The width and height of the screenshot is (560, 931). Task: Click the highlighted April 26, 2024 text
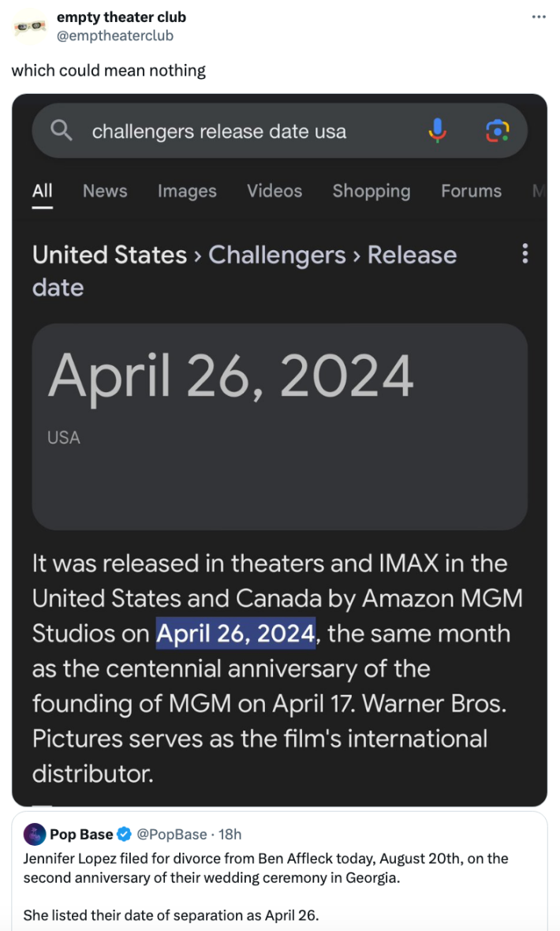tap(236, 634)
